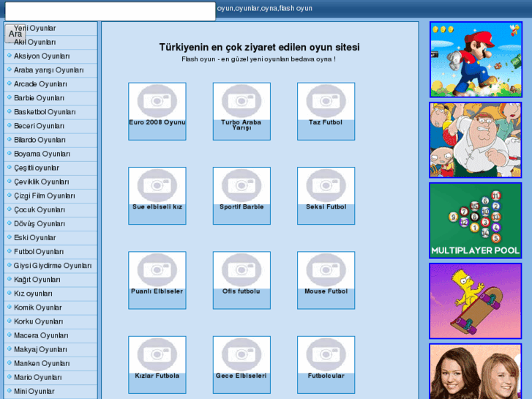Select the Taz Futbol placeholder image
The width and height of the screenshot is (532, 399).
326,101
